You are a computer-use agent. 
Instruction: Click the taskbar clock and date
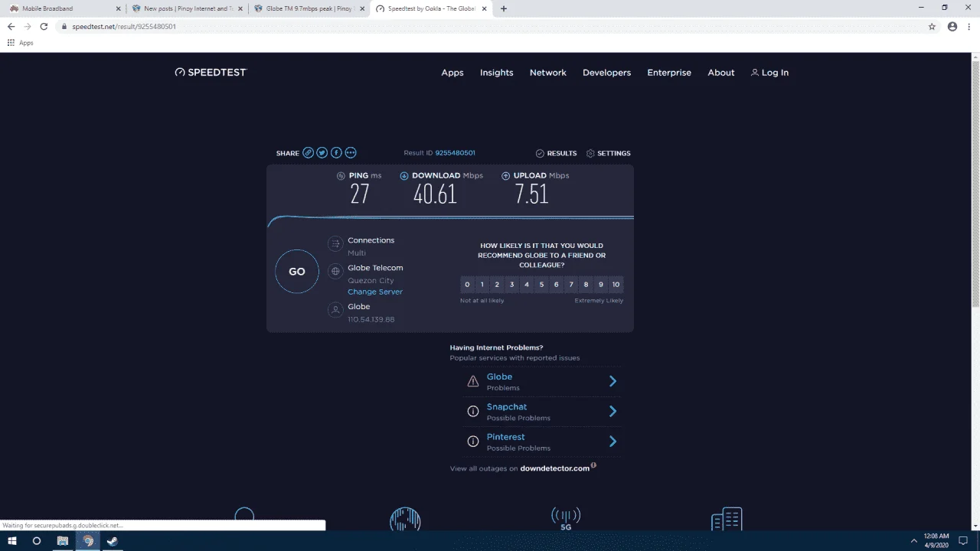(936, 541)
